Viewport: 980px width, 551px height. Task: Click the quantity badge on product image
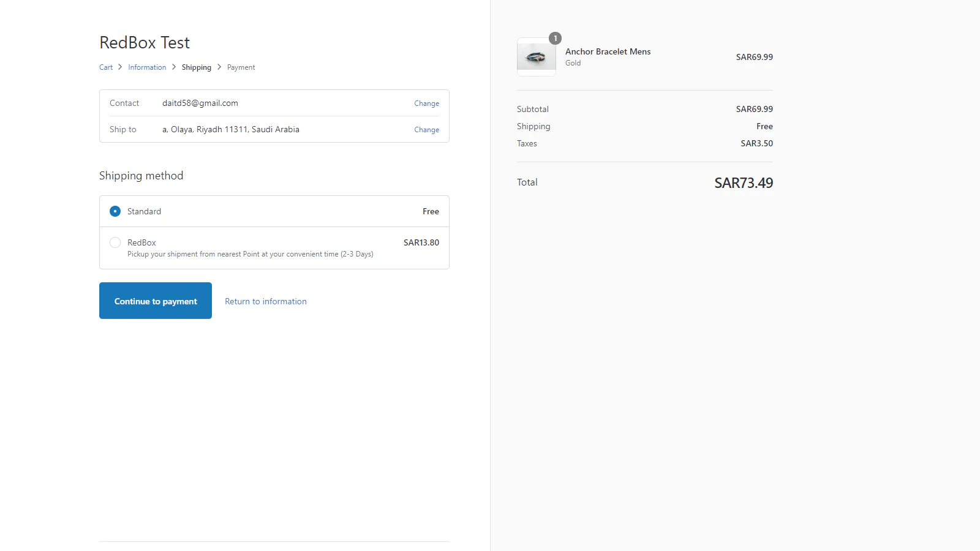(x=556, y=38)
